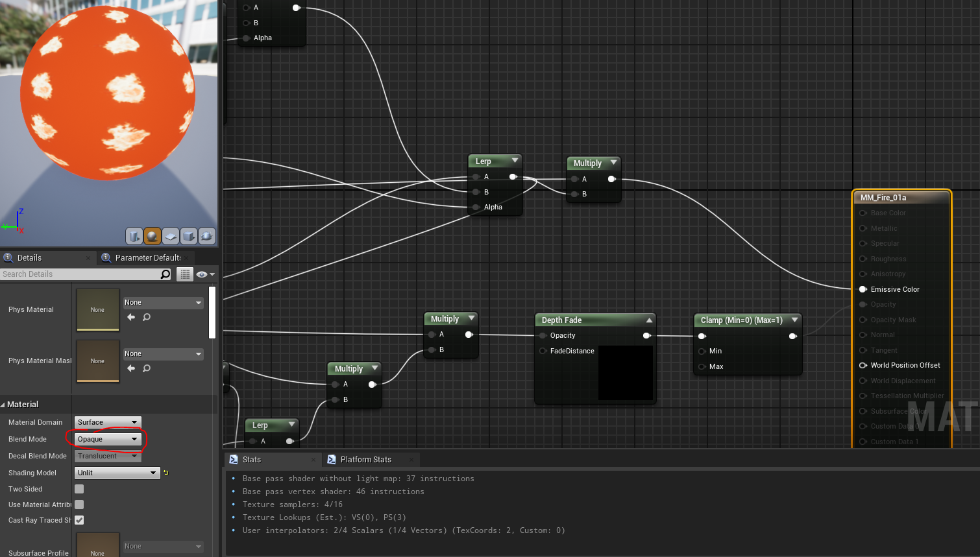Open the Blend Mode dropdown showing Opaque
The height and width of the screenshot is (557, 980).
107,439
